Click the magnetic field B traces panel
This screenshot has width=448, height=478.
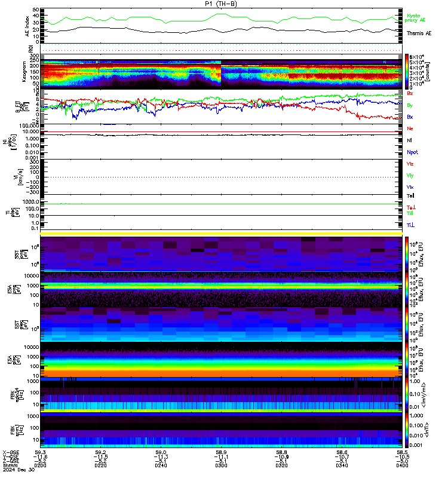221,106
